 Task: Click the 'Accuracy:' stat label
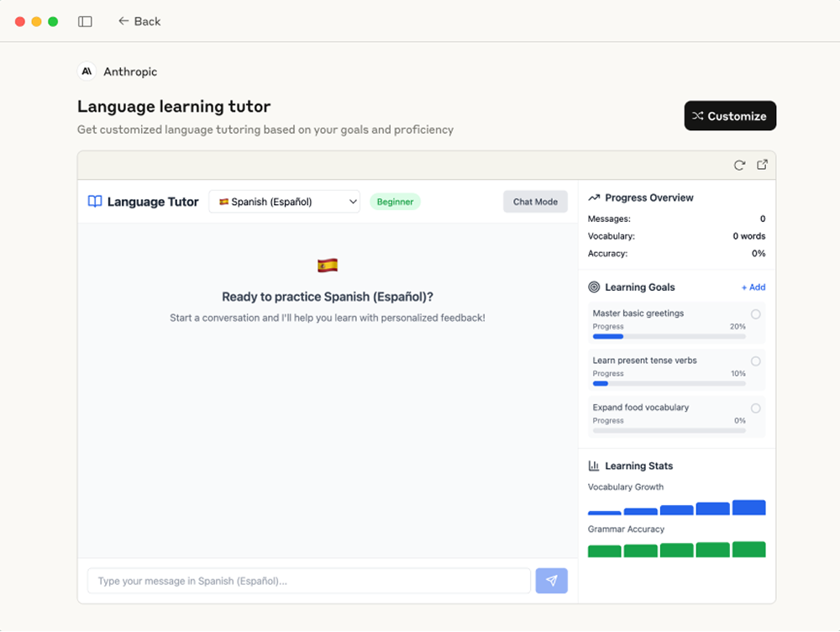click(x=607, y=254)
